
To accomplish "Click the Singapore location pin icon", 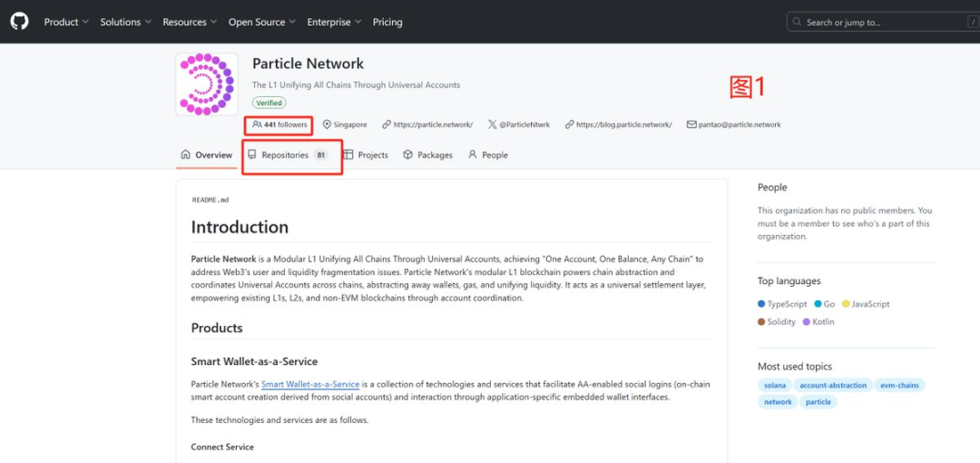I will tap(328, 124).
